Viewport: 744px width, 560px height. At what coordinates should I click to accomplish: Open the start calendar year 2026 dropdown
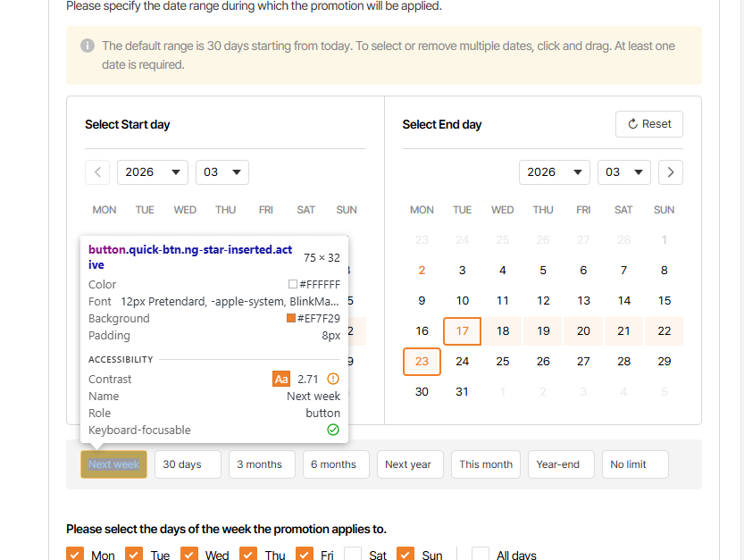coord(152,172)
